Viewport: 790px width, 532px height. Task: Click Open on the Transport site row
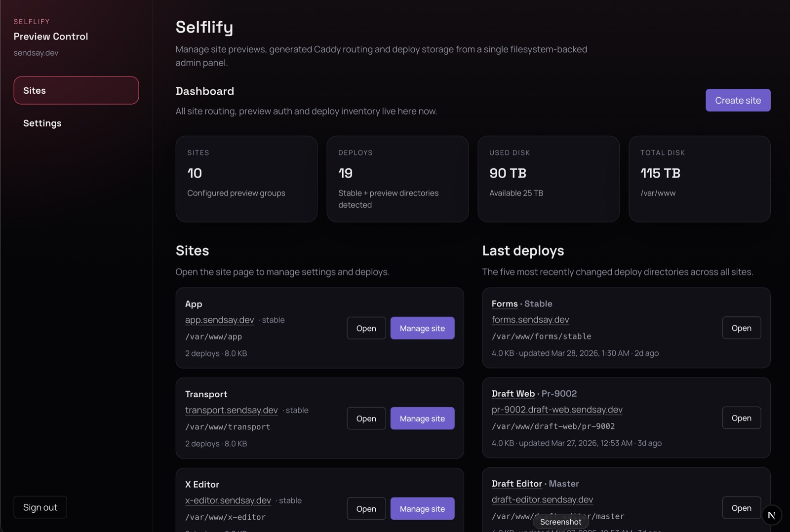click(x=365, y=418)
